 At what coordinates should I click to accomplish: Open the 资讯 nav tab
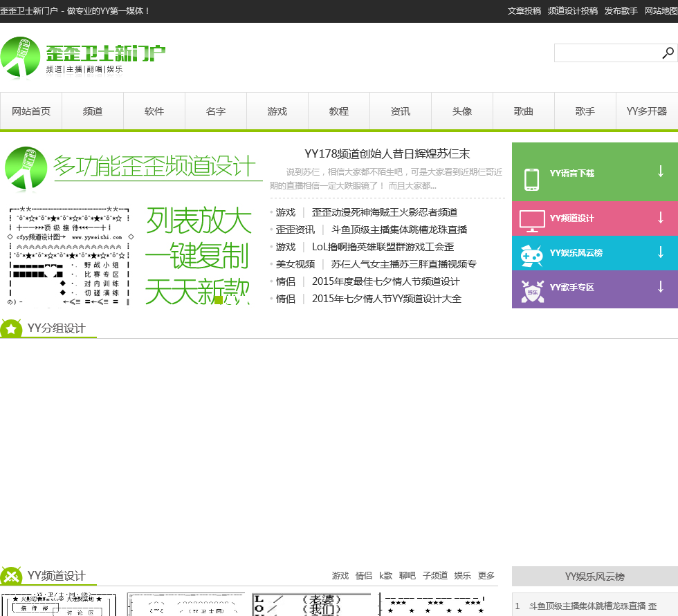point(401,111)
